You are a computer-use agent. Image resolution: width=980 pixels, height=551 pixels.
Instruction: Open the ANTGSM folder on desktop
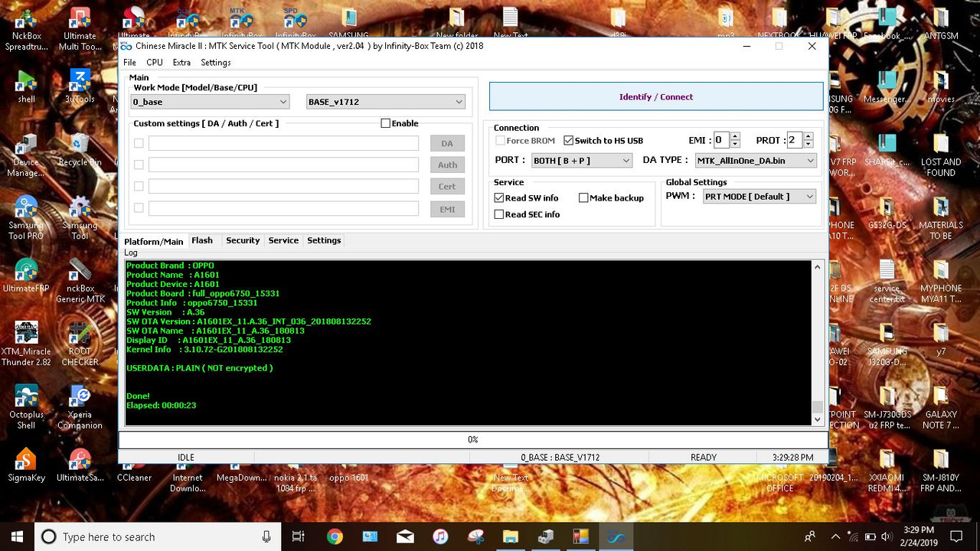tap(941, 23)
